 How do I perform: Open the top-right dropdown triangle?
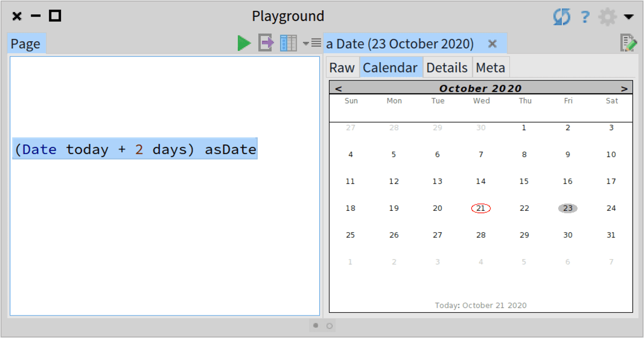(x=629, y=16)
